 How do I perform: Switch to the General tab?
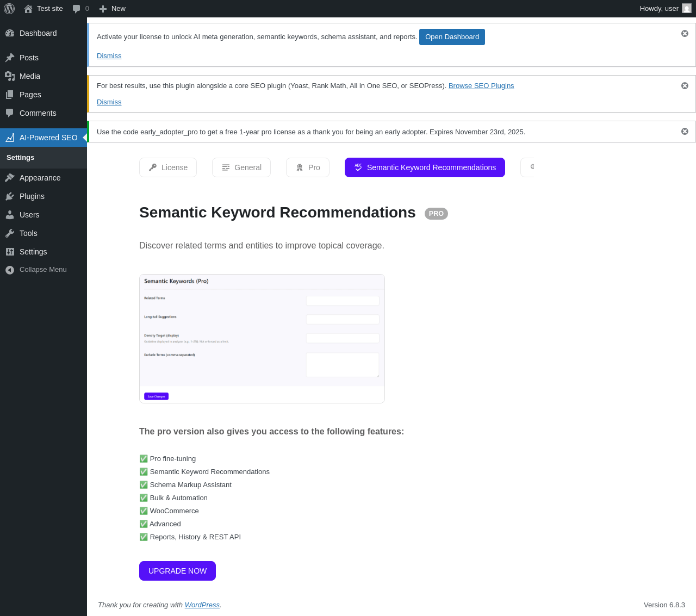coord(241,167)
